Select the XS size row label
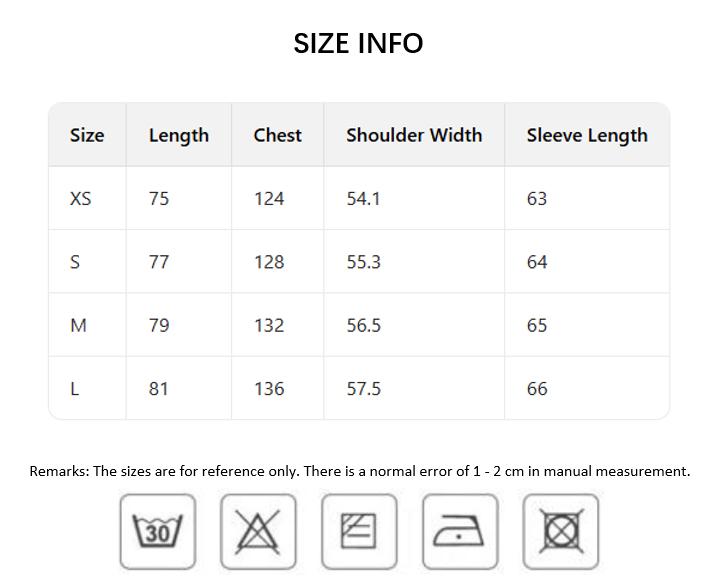This screenshot has height=586, width=718. tap(81, 198)
